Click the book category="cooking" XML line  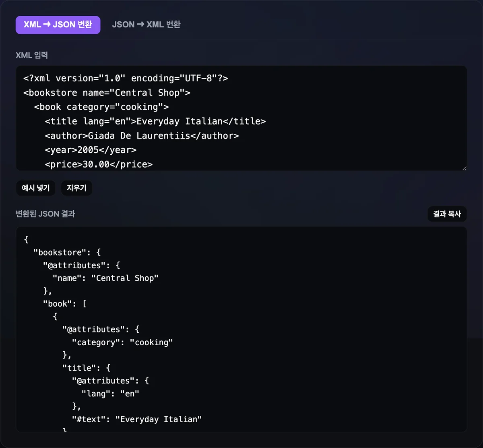[x=101, y=107]
